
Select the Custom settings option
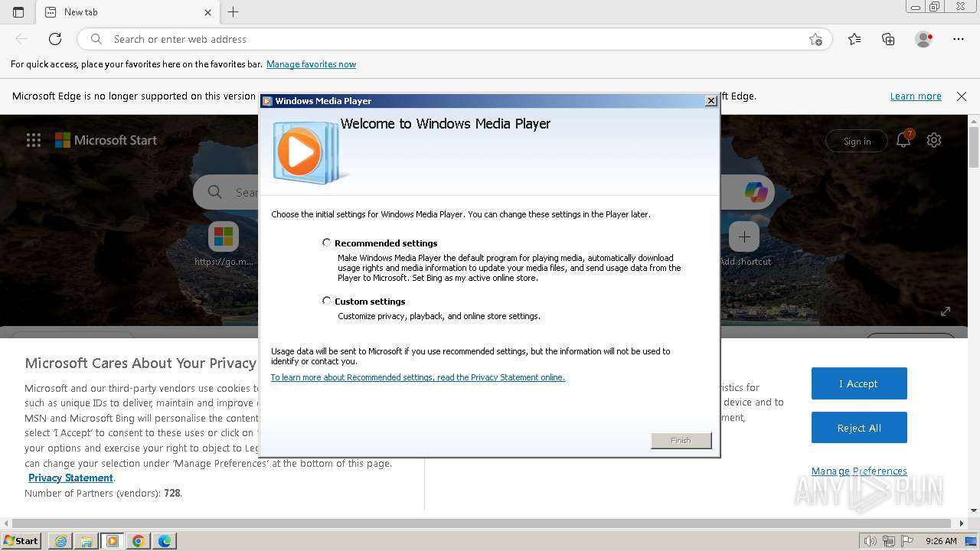coord(327,301)
